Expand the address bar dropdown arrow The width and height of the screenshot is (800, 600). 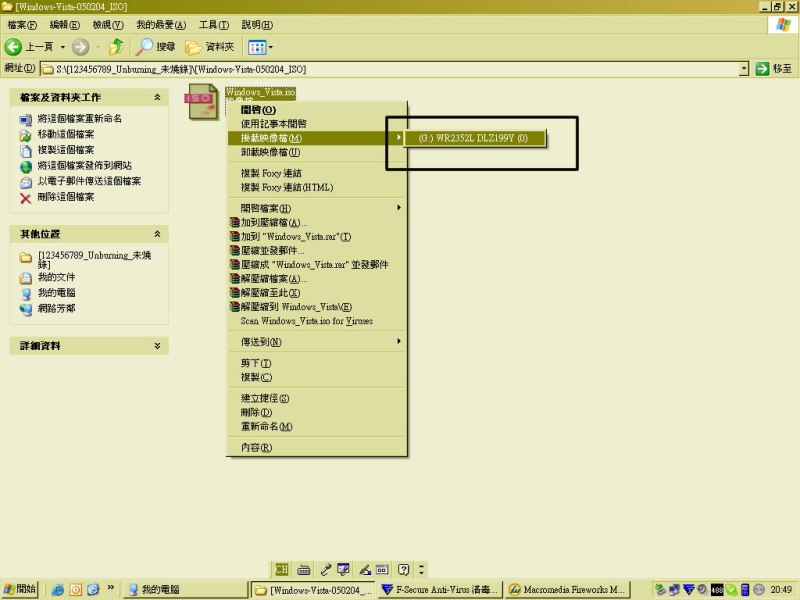[x=744, y=69]
